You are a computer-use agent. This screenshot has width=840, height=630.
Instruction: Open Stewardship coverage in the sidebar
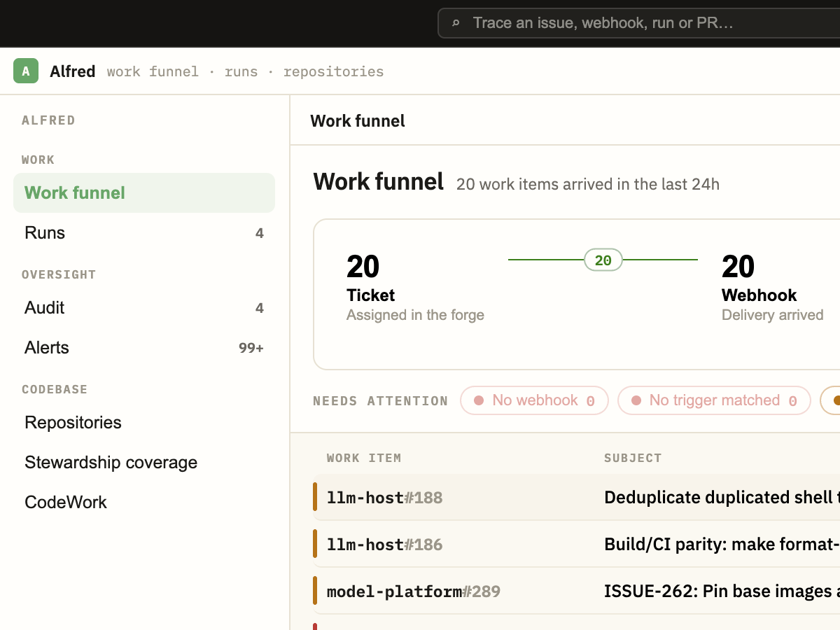[144, 462]
